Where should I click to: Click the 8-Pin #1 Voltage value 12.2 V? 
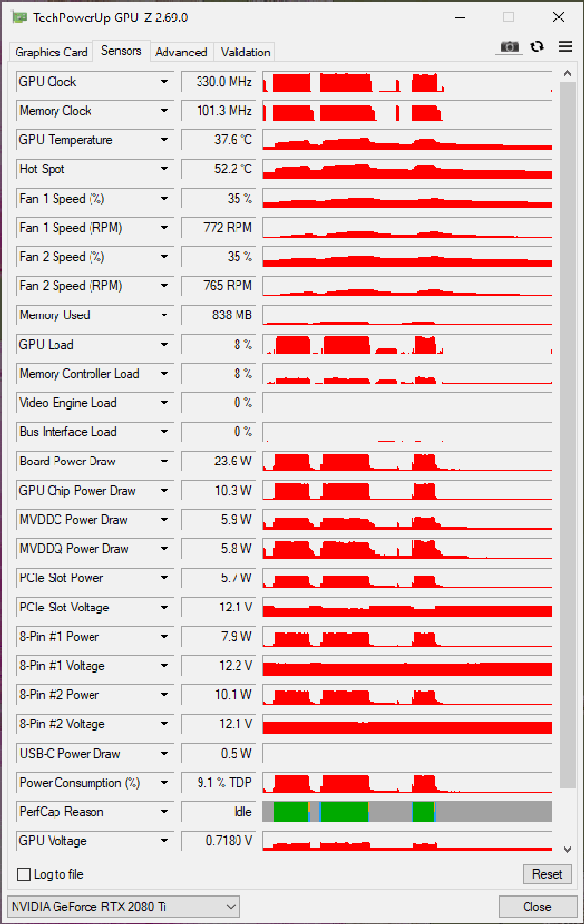coord(236,666)
